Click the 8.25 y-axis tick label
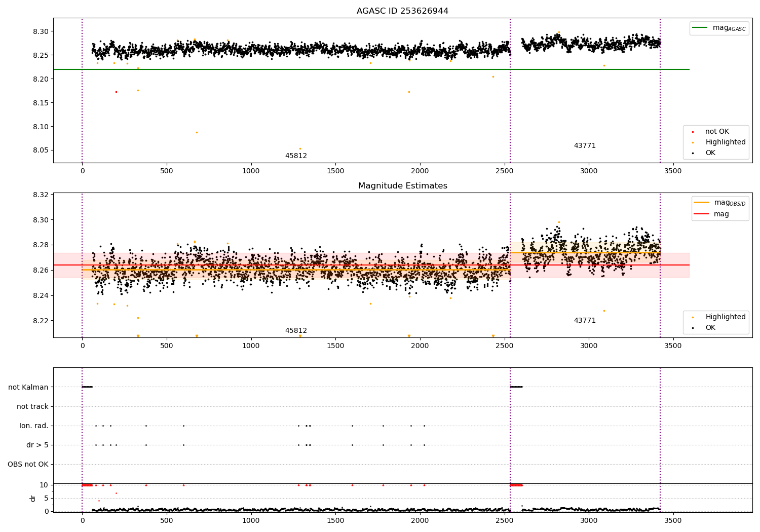The height and width of the screenshot is (532, 760). [x=41, y=55]
